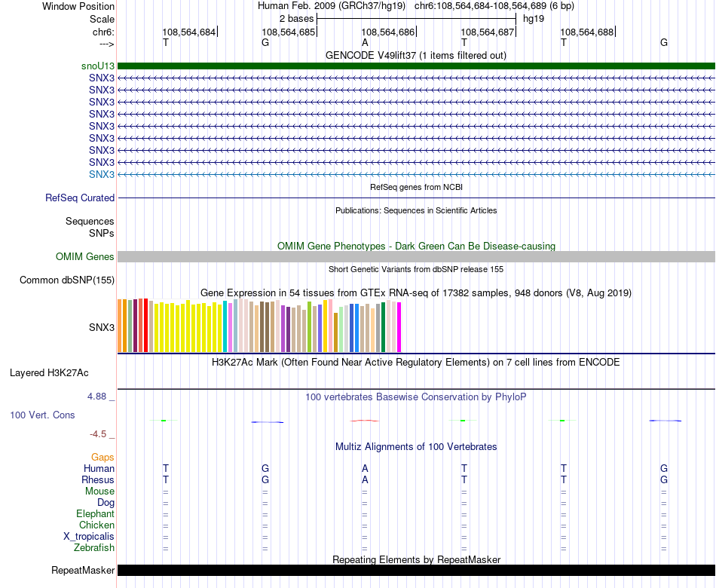Click the '--->' strand direction arrow
Screen dimensions: 716x588
click(107, 44)
